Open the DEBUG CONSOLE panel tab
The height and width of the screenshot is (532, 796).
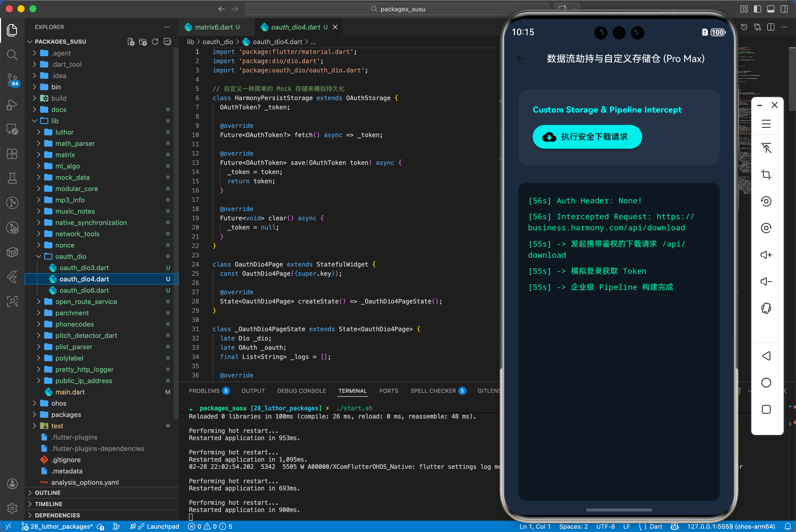301,391
